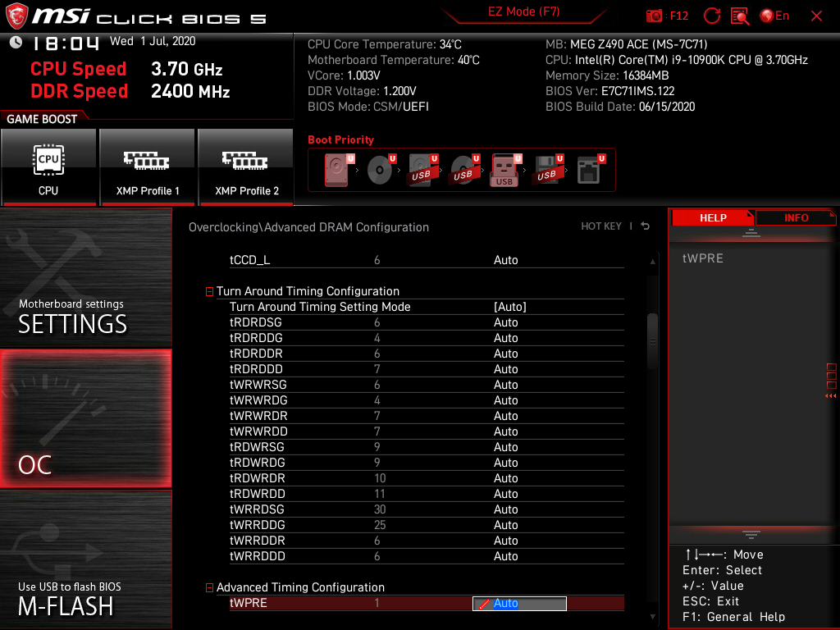Collapse the Advanced Timing Configuration section
The image size is (840, 630).
[x=210, y=587]
